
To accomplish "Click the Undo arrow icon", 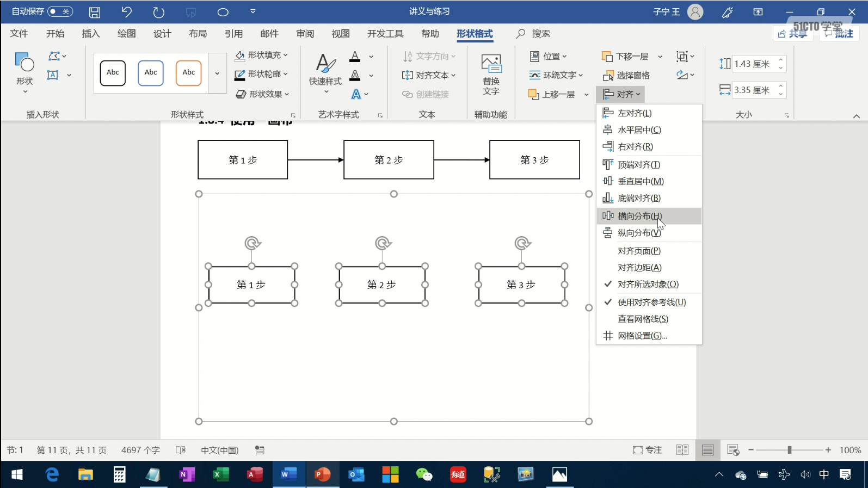I will (x=126, y=12).
